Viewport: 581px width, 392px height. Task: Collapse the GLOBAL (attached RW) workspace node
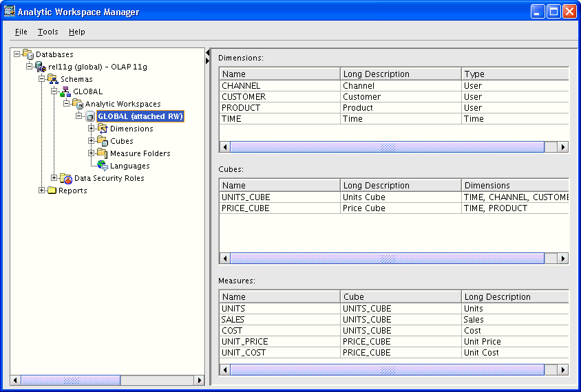point(79,116)
